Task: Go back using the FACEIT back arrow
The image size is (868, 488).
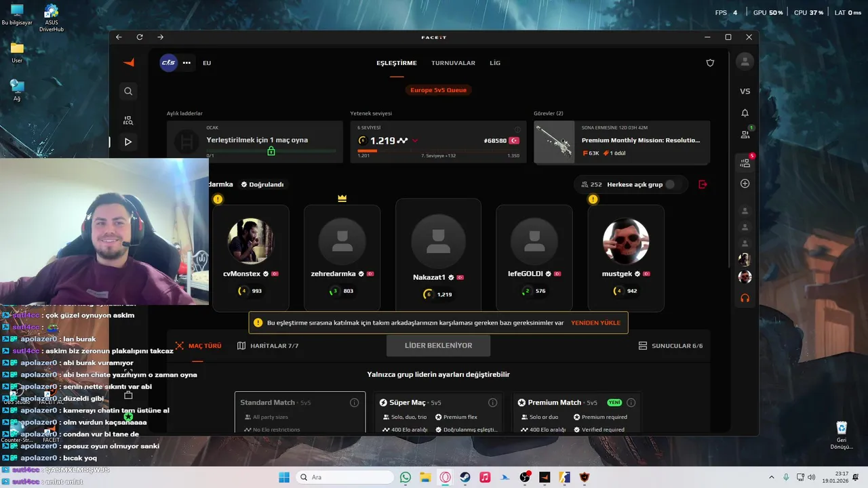Action: tap(119, 37)
